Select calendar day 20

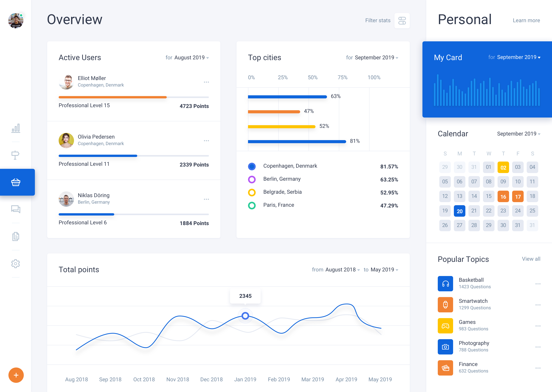(459, 211)
